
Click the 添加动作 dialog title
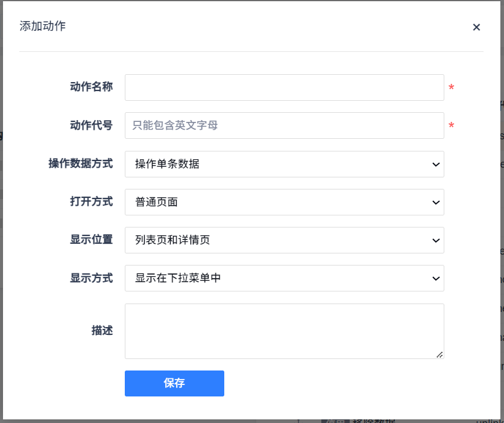tap(43, 26)
